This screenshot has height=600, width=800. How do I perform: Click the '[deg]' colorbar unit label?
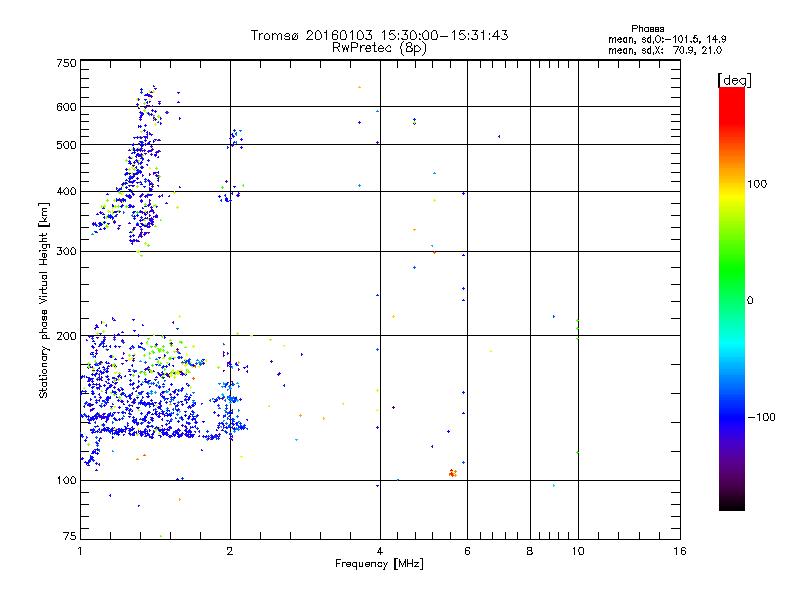tap(734, 80)
